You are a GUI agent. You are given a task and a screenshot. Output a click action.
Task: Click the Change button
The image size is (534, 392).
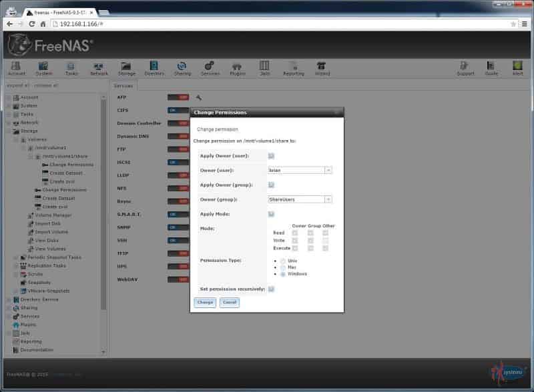pyautogui.click(x=205, y=303)
